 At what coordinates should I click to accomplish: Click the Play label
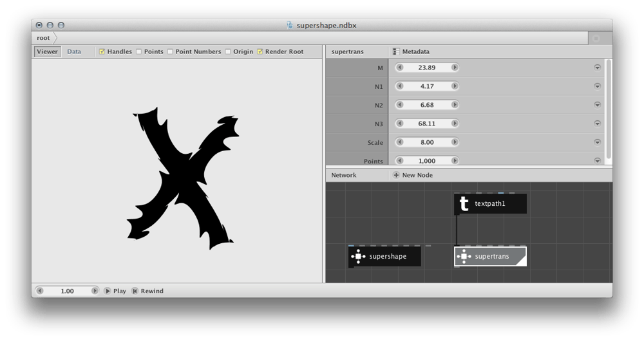[x=120, y=291]
